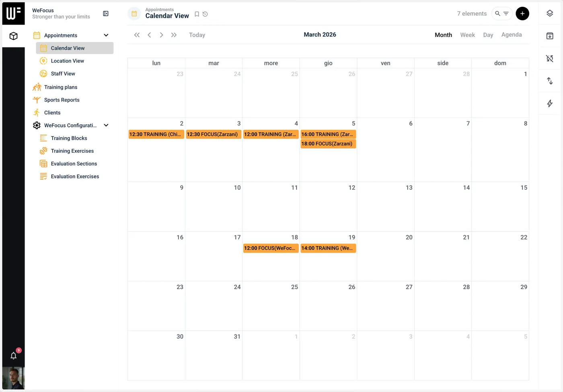Image resolution: width=563 pixels, height=392 pixels.
Task: Click the sync-off icon on right panel
Action: (x=550, y=58)
